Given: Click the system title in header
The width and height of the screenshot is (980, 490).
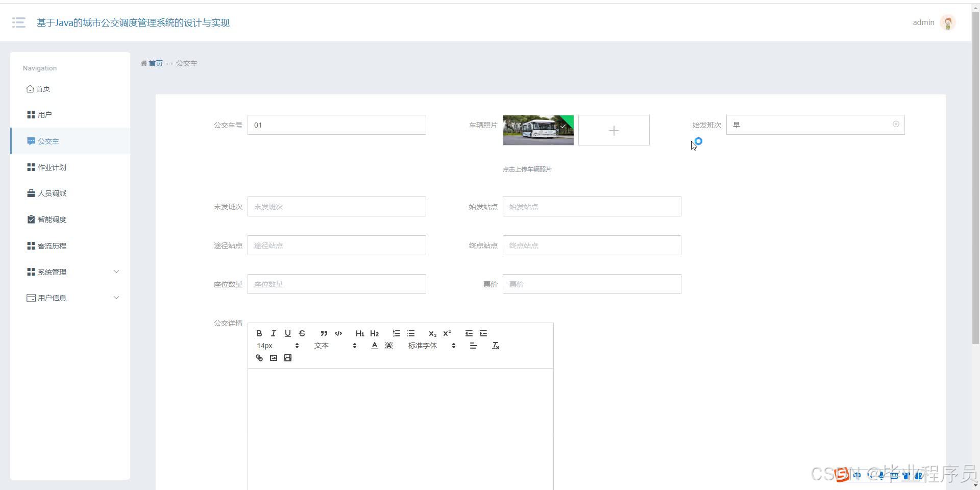Looking at the screenshot, I should 133,23.
